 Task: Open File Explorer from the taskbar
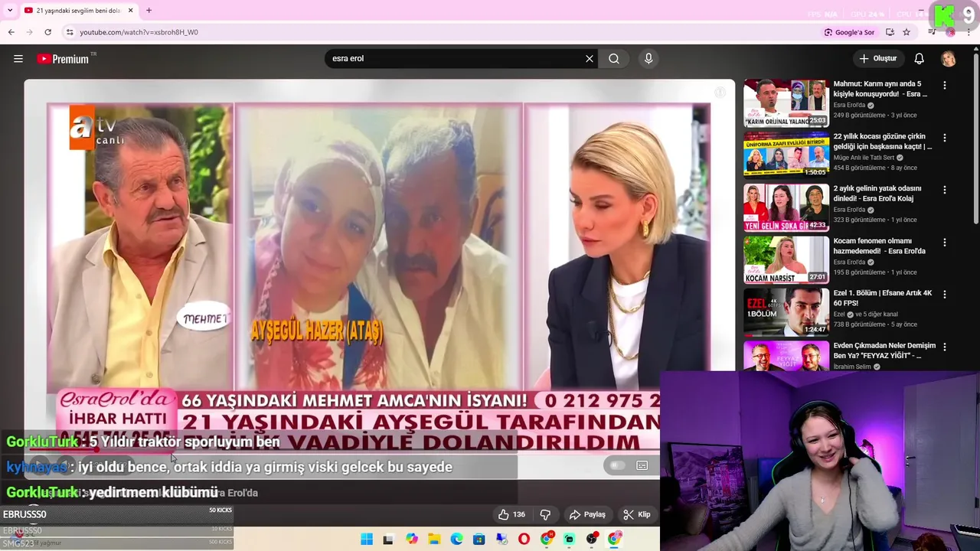434,540
